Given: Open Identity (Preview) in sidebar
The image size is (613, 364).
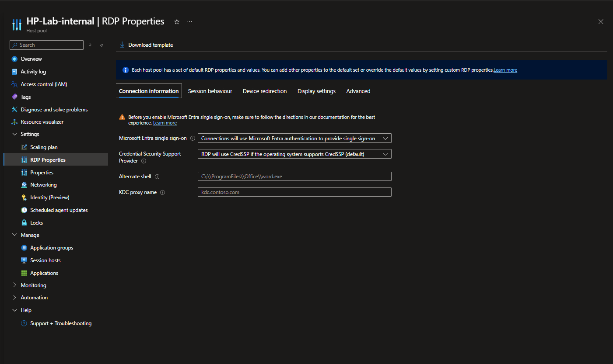Looking at the screenshot, I should (50, 198).
